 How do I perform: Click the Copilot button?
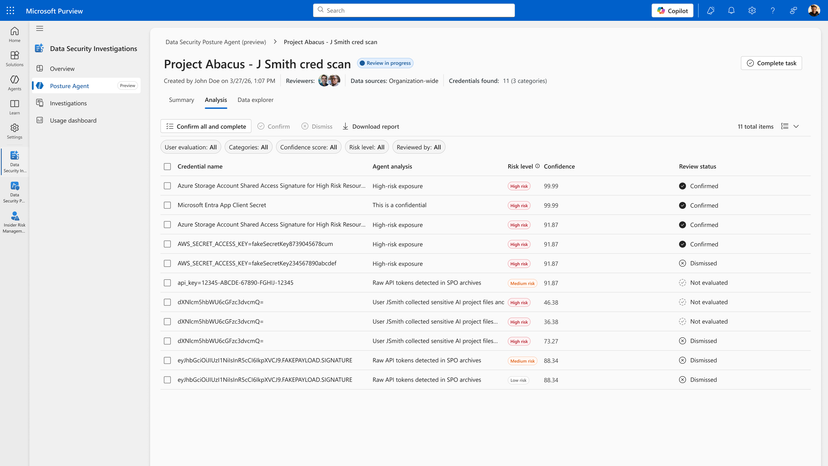pyautogui.click(x=672, y=11)
